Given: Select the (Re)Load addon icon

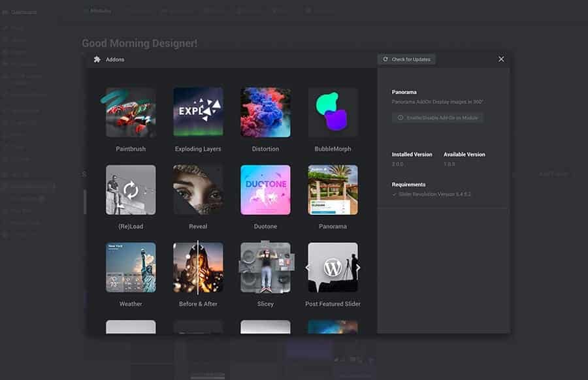Looking at the screenshot, I should pos(131,190).
